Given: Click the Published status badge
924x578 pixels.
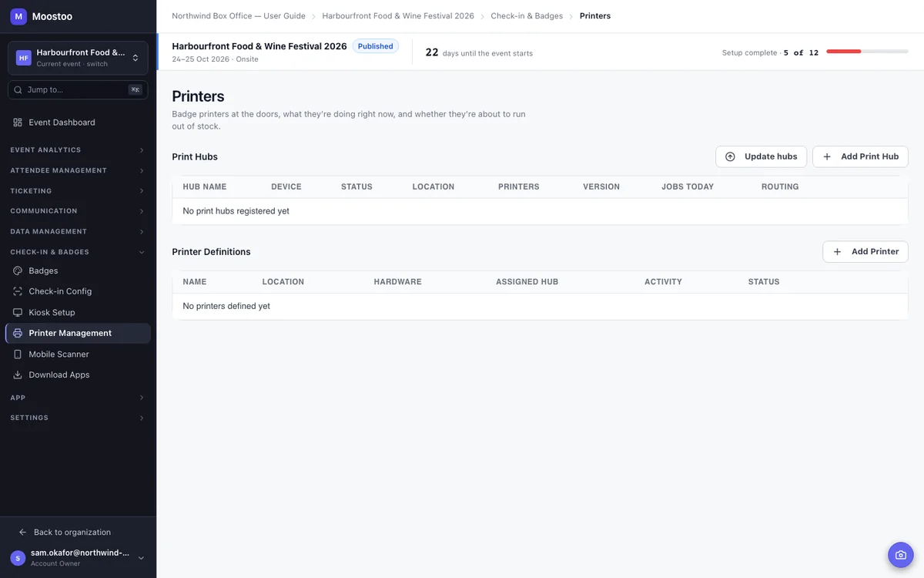Looking at the screenshot, I should [x=376, y=46].
